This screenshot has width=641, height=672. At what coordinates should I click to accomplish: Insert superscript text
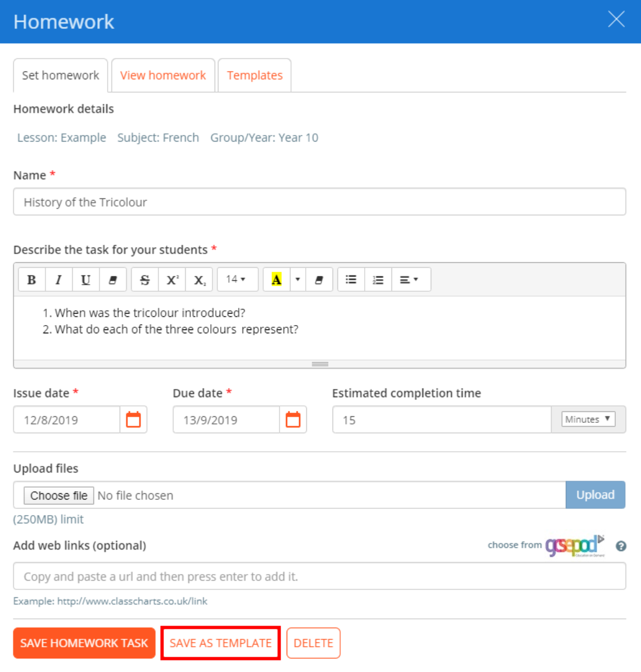click(x=171, y=279)
